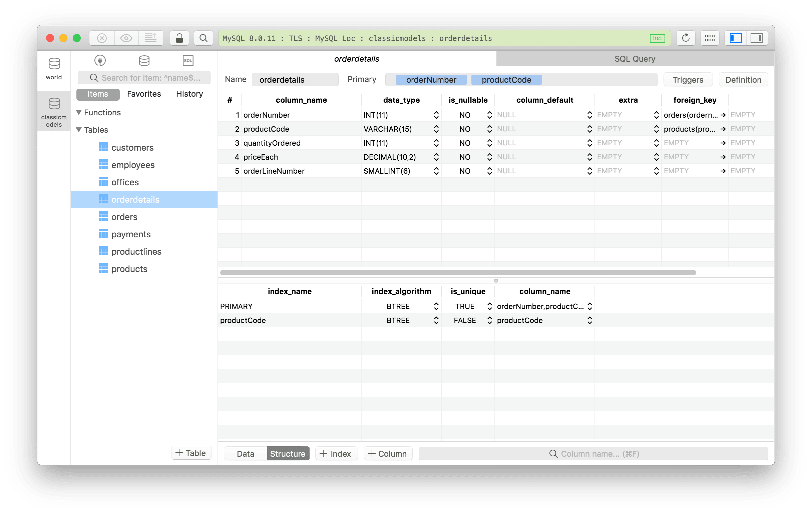Switch to the SQL Query tab
The height and width of the screenshot is (514, 812).
[x=635, y=59]
